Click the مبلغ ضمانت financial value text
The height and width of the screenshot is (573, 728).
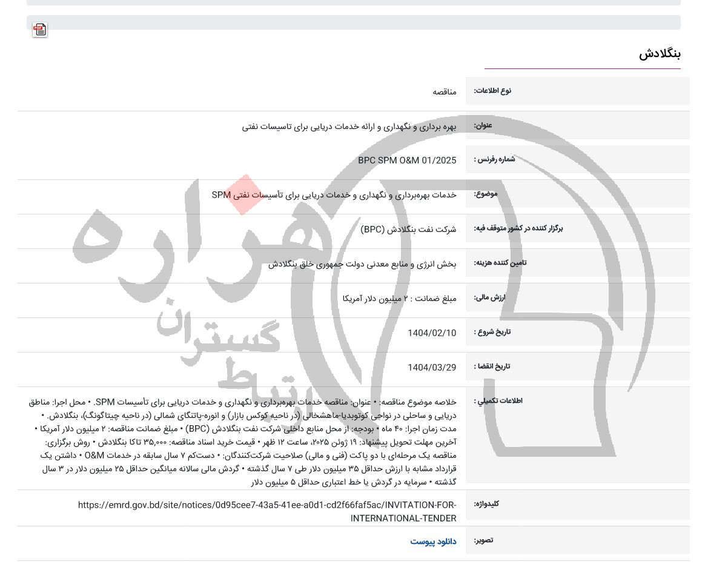399,299
